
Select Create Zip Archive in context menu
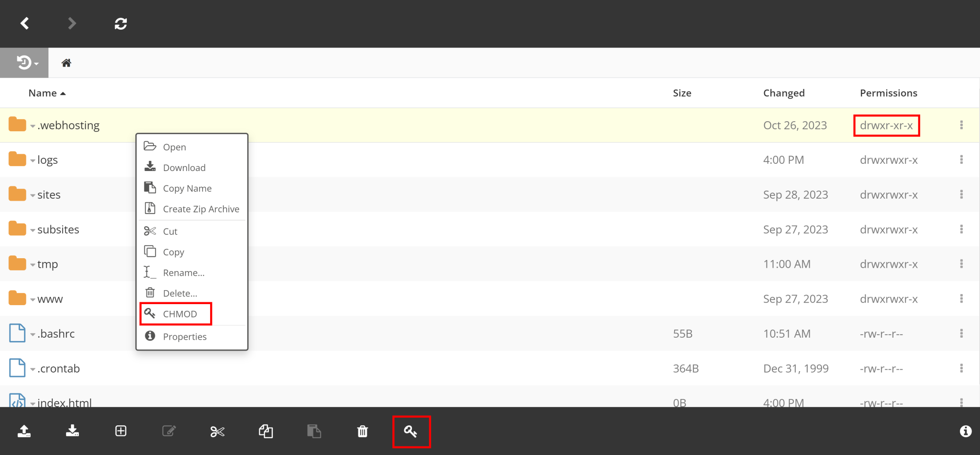coord(201,208)
